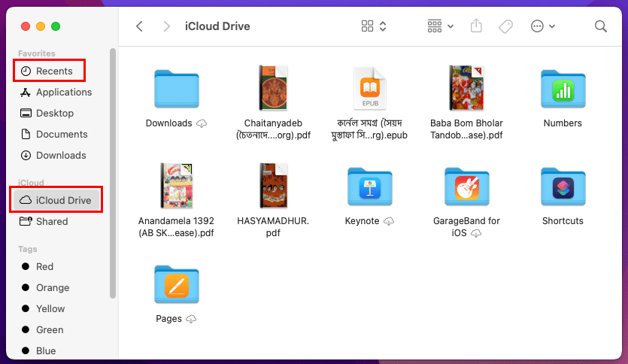Select Applications in Favorites sidebar
This screenshot has height=364, width=628.
point(63,92)
